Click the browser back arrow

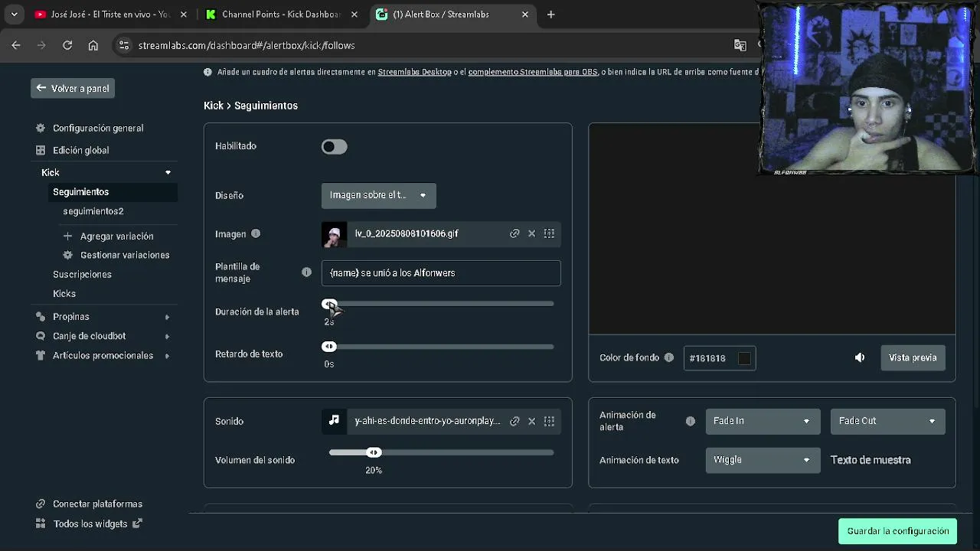point(16,45)
